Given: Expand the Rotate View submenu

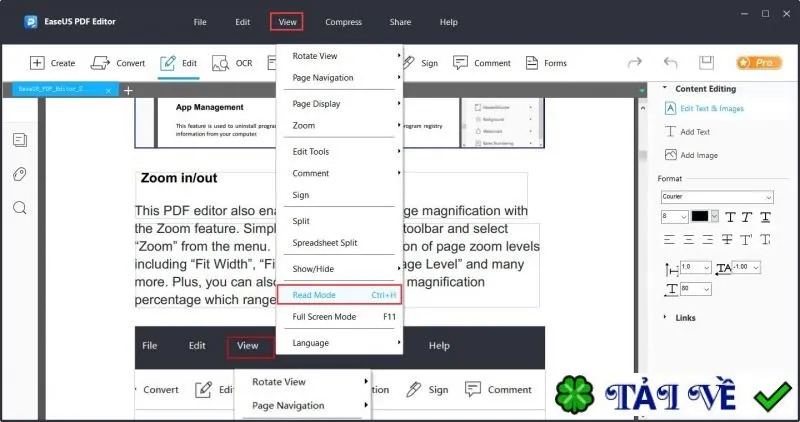Looking at the screenshot, I should click(x=340, y=56).
